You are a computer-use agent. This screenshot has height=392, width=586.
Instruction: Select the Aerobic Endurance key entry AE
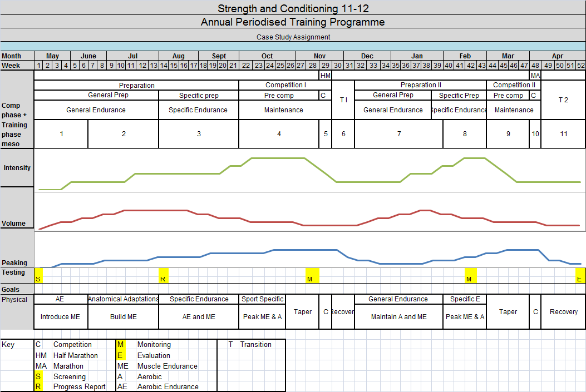click(x=124, y=386)
